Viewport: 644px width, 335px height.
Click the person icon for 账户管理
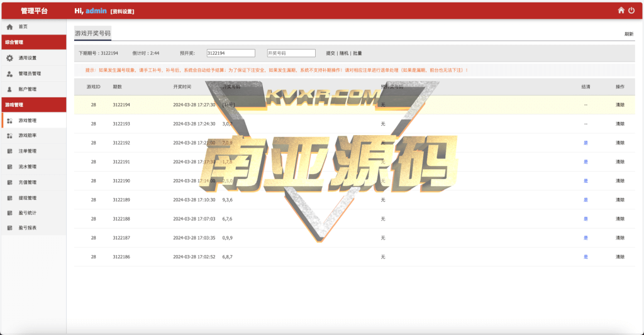pyautogui.click(x=10, y=89)
